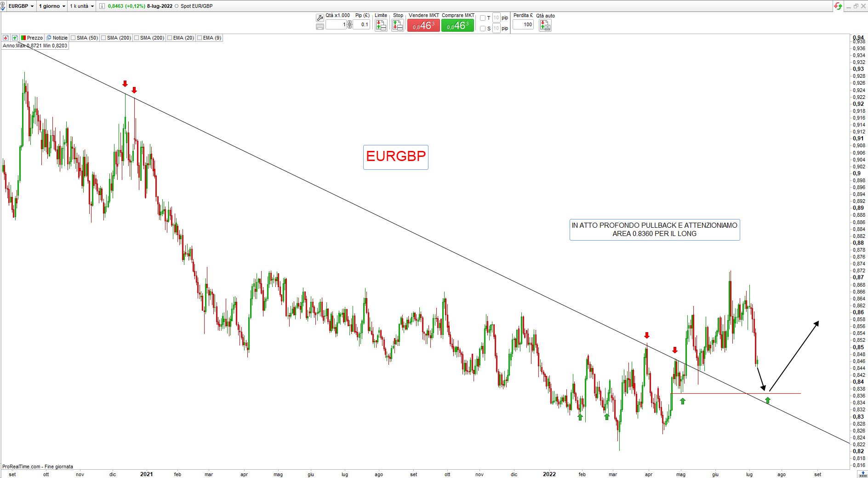This screenshot has height=478, width=868.
Task: Expand the 1 giorno timeframe dropdown
Action: point(51,6)
